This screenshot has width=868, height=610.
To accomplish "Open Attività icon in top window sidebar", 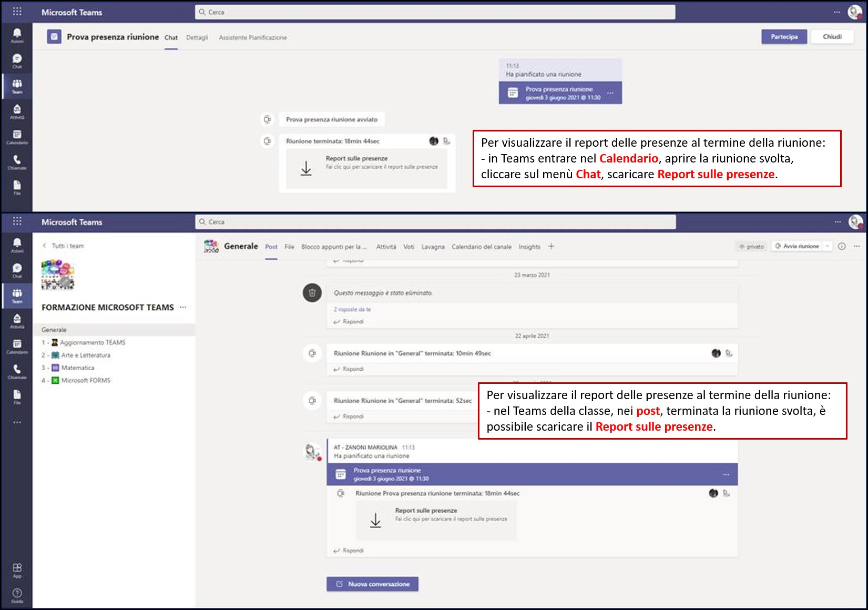I will 17,111.
